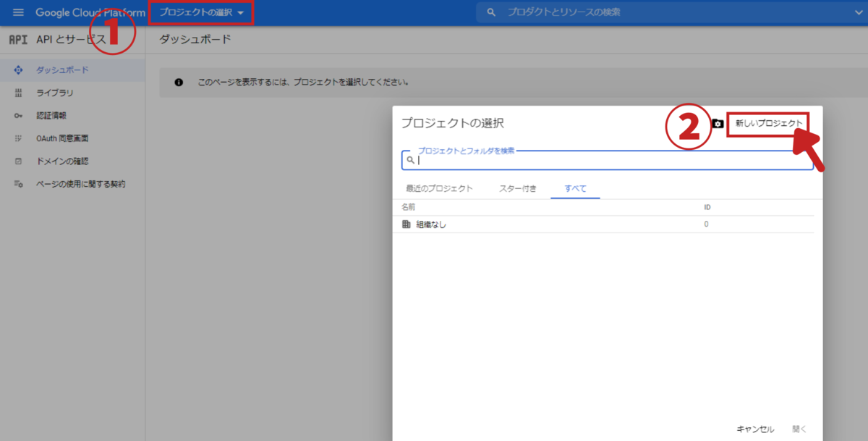
Task: Click the 開く button
Action: [x=799, y=429]
